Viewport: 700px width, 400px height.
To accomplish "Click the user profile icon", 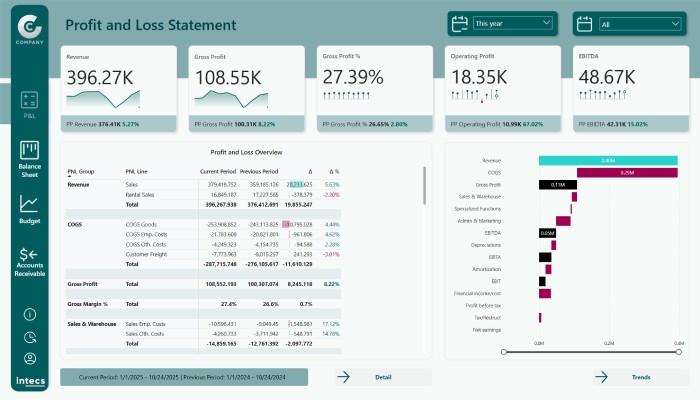I will click(x=29, y=358).
